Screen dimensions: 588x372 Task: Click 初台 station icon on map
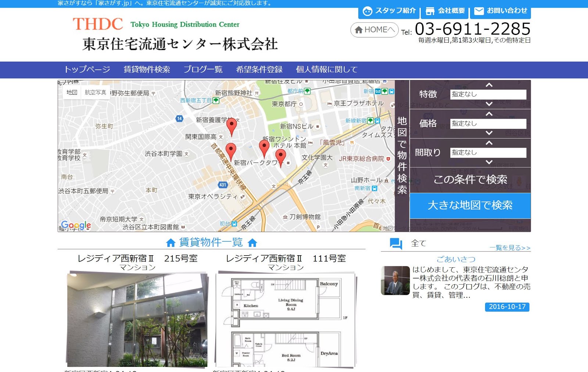pos(234,224)
